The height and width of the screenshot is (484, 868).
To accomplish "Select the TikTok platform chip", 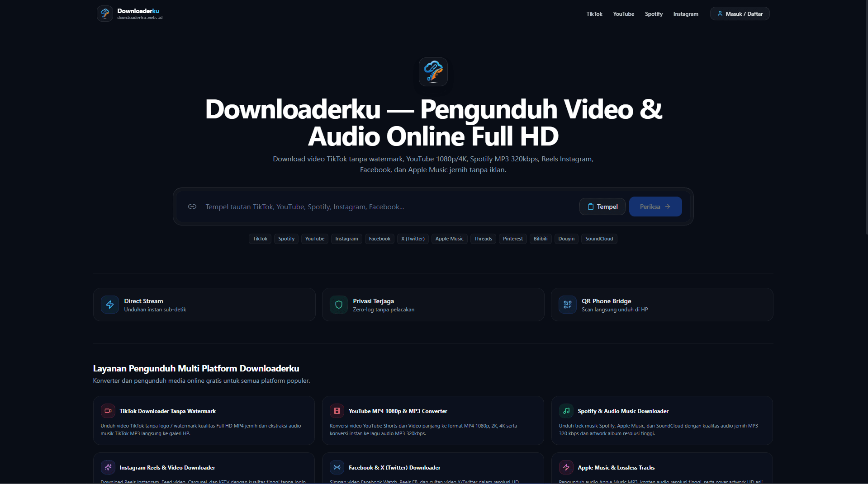I will coord(260,239).
